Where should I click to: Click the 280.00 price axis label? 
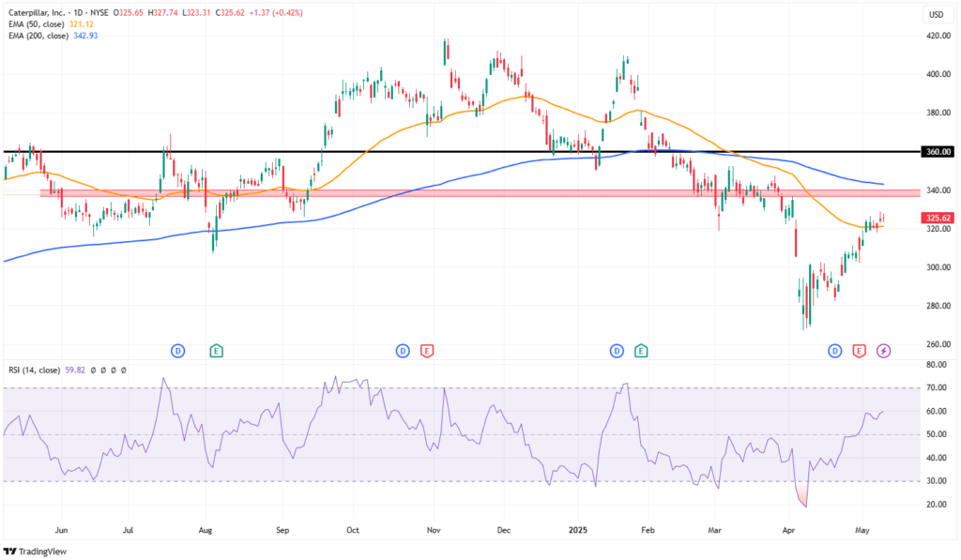click(938, 307)
